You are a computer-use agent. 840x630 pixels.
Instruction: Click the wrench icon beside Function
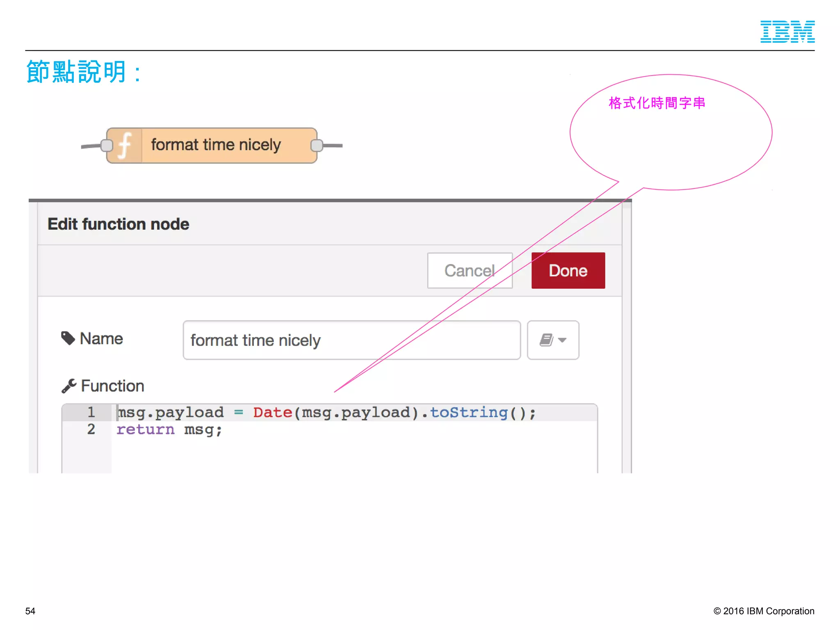click(69, 386)
